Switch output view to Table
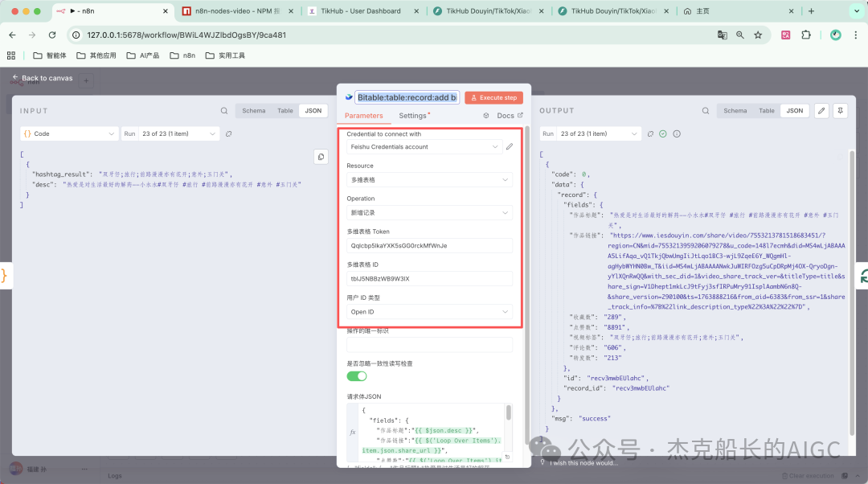 tap(767, 111)
